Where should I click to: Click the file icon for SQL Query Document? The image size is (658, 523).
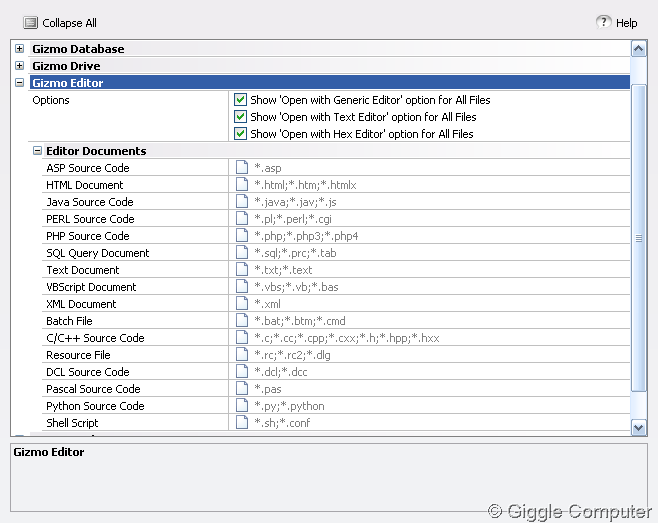coord(242,252)
